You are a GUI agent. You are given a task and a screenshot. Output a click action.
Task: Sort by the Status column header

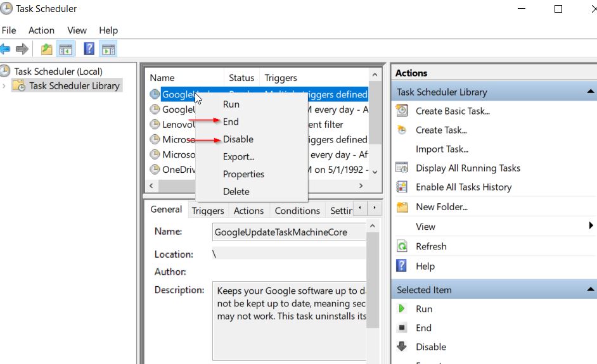point(241,78)
